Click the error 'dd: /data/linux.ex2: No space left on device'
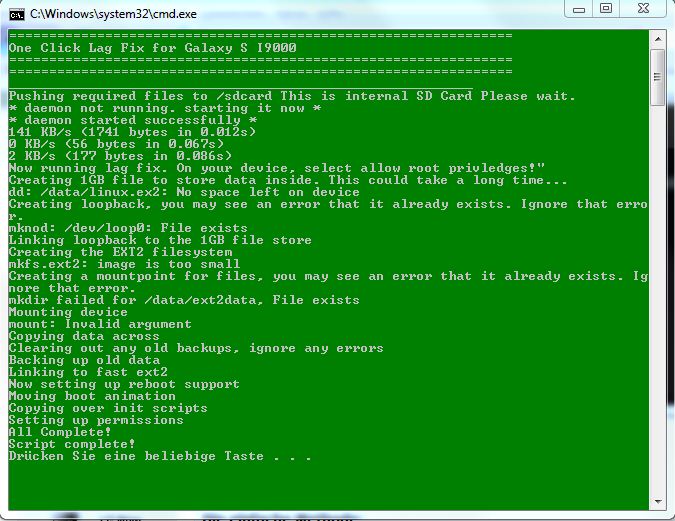The height and width of the screenshot is (521, 675). pyautogui.click(x=184, y=192)
